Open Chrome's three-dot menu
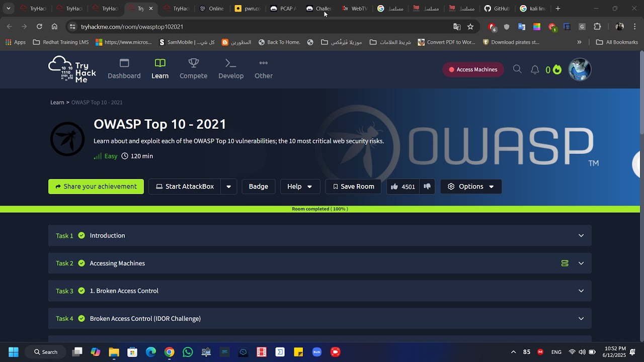The image size is (644, 362). tap(635, 27)
